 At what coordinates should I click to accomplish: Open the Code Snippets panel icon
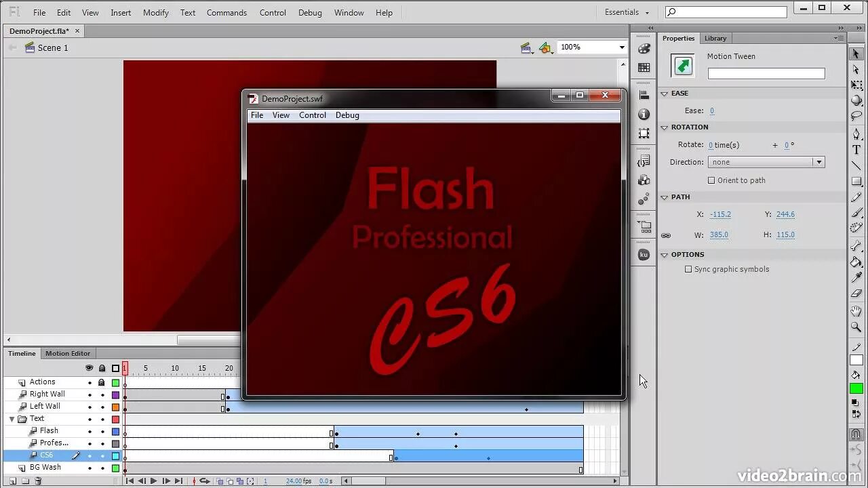[644, 161]
